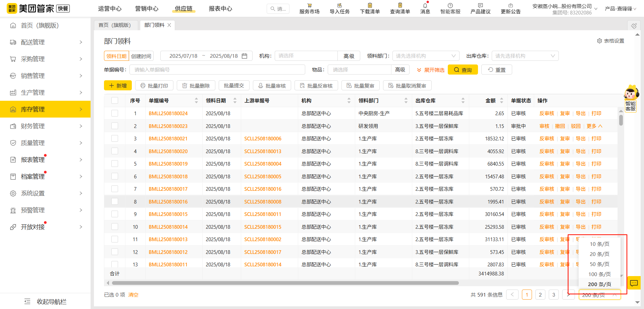The height and width of the screenshot is (309, 644).
Task: View 更新公告 update announcements
Action: [x=511, y=8]
